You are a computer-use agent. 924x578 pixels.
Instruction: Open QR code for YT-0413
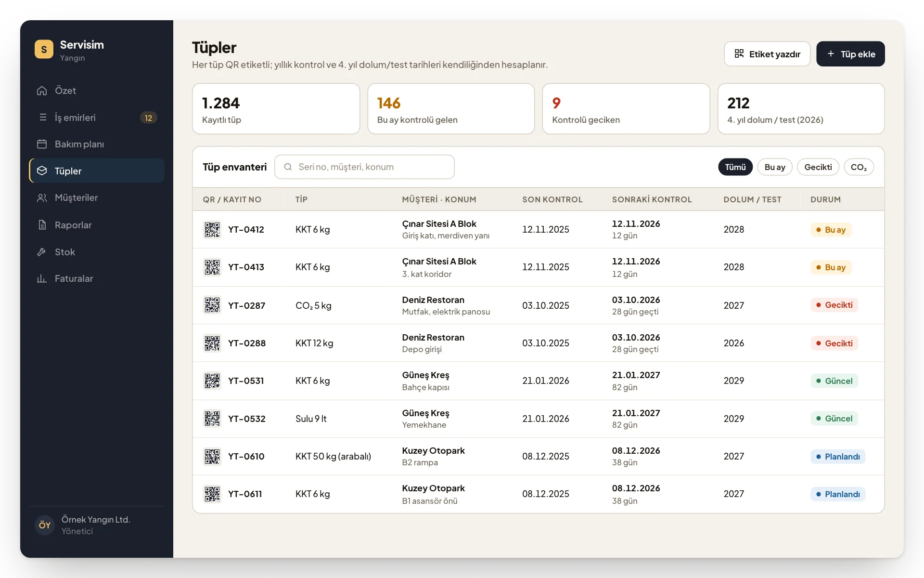coord(212,267)
